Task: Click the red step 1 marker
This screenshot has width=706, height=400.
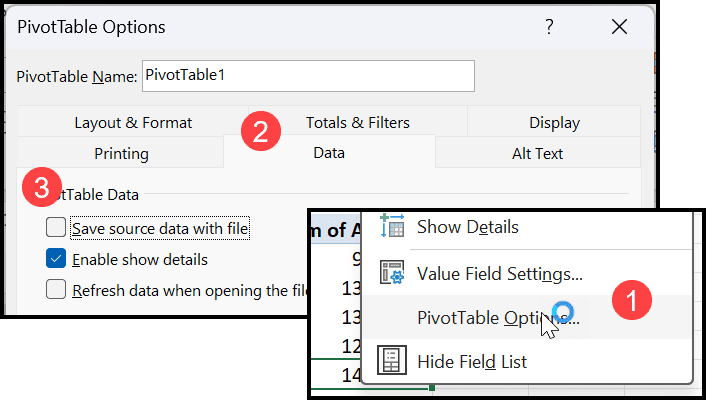Action: point(632,300)
